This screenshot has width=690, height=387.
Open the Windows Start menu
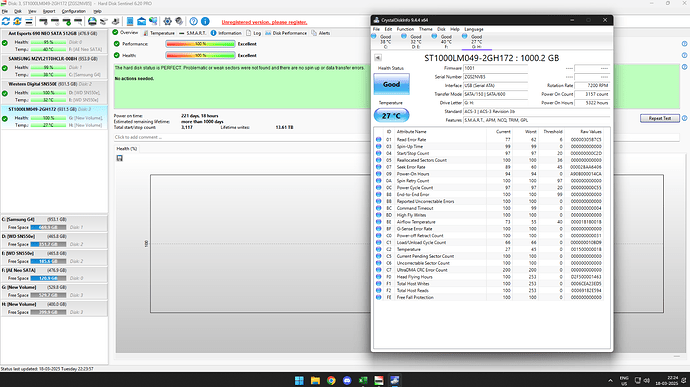(299, 380)
